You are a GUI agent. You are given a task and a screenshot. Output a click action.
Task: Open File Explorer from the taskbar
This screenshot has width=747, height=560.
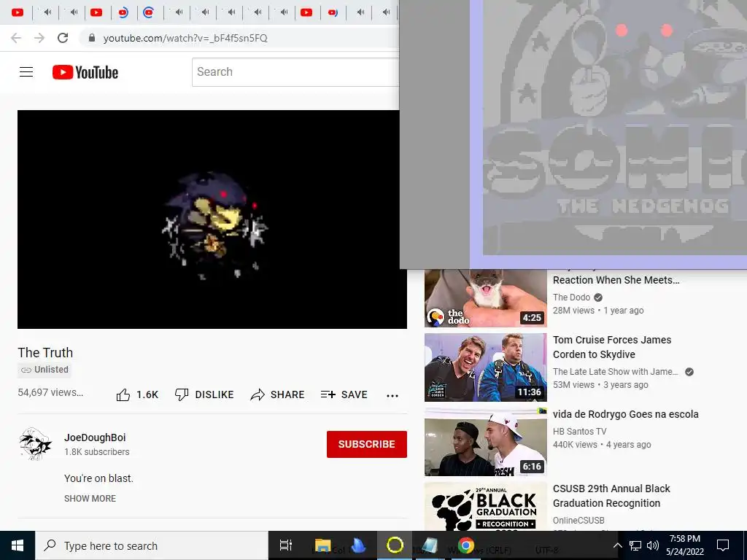(x=323, y=545)
